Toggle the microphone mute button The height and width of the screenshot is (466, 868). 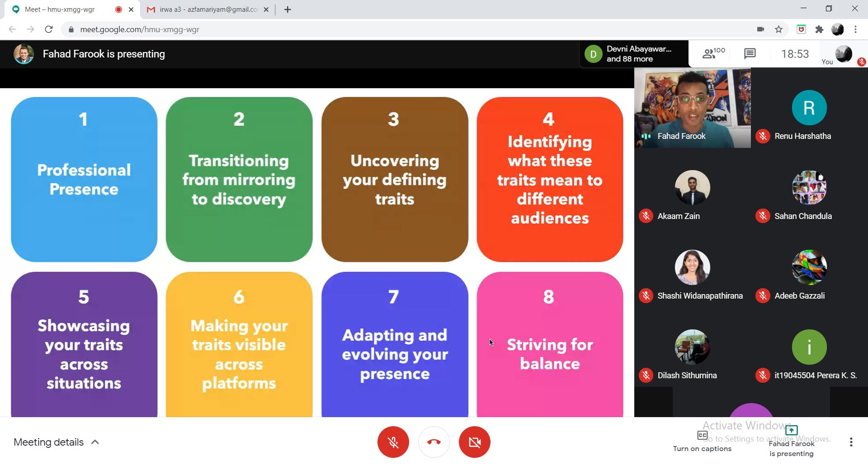[393, 442]
